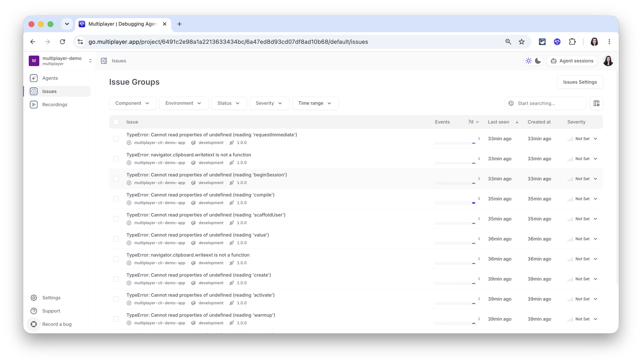Open the 'requestImmediate' TypeError issue
The height and width of the screenshot is (364, 642).
tap(212, 135)
